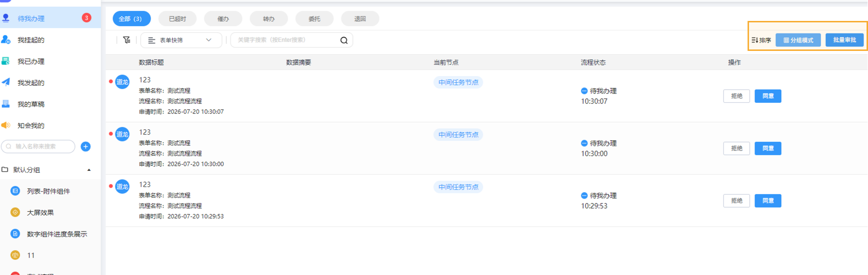
Task: Select the 转办 tab
Action: tap(269, 19)
